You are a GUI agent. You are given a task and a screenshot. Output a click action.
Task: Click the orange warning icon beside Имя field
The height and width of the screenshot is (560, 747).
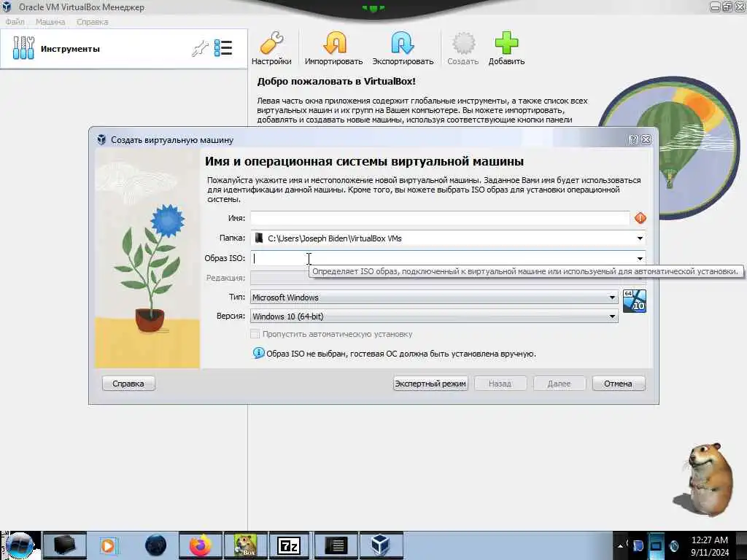pyautogui.click(x=640, y=218)
